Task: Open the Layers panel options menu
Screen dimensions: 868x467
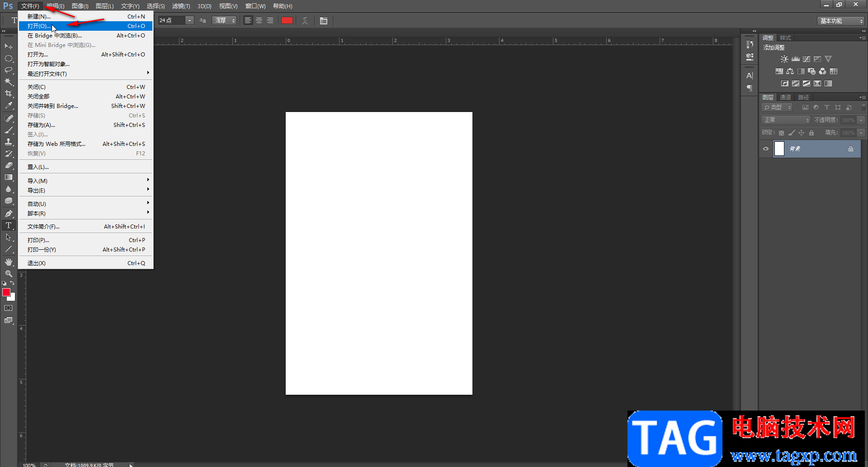Action: 863,97
